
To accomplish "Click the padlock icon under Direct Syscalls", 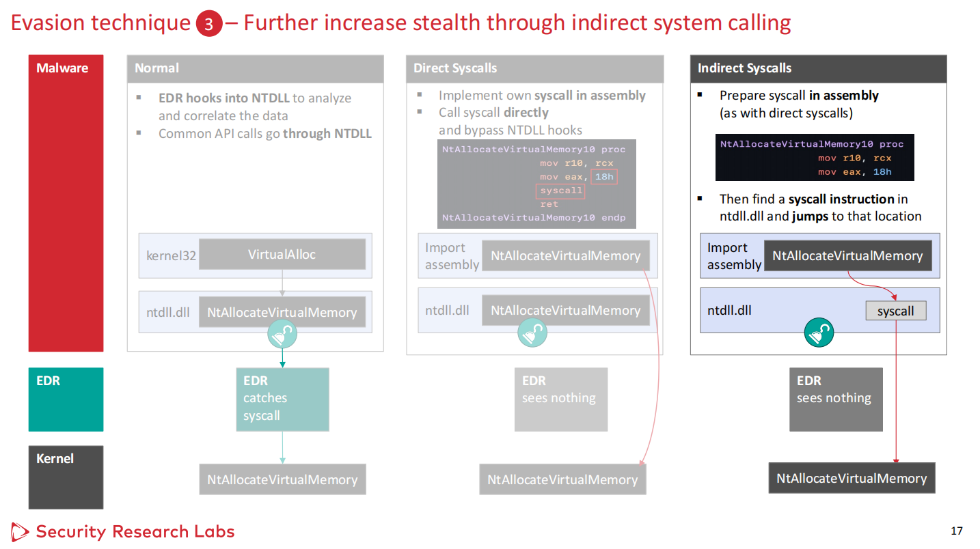I will [x=532, y=333].
